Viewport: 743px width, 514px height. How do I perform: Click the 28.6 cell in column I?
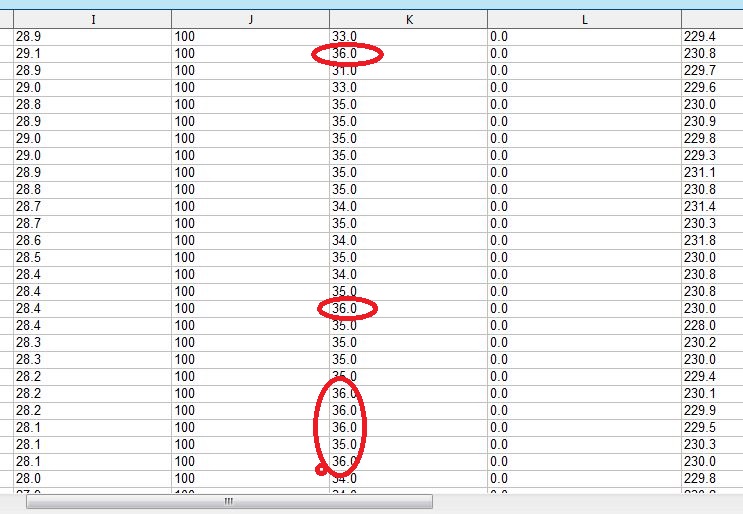tap(92, 240)
